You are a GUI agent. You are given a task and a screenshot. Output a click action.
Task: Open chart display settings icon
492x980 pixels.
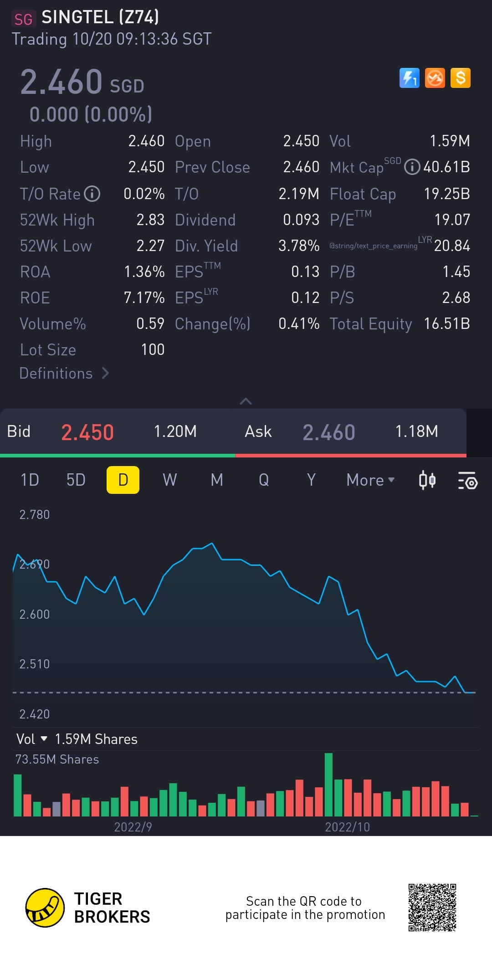point(467,480)
